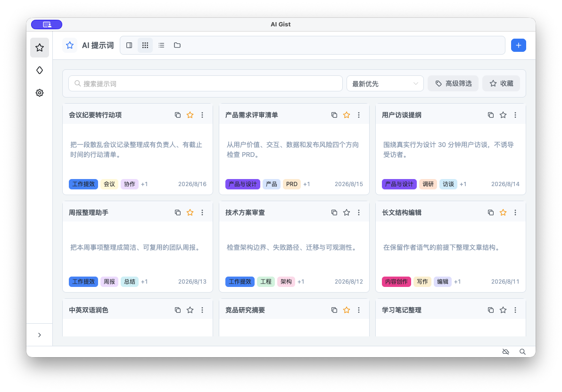
Task: Toggle the 收藏 favorites filter button
Action: click(501, 83)
